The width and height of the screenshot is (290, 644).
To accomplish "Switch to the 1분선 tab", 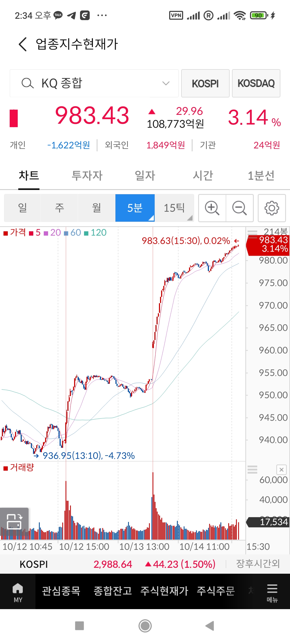I will [261, 176].
